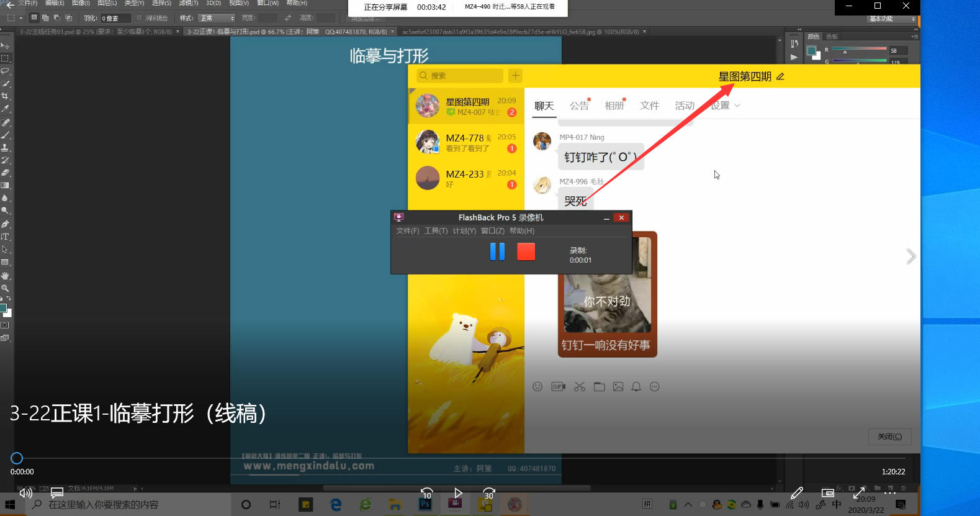Image resolution: width=980 pixels, height=516 pixels.
Task: Open the MZ4-778 chat conversation
Action: click(x=466, y=142)
